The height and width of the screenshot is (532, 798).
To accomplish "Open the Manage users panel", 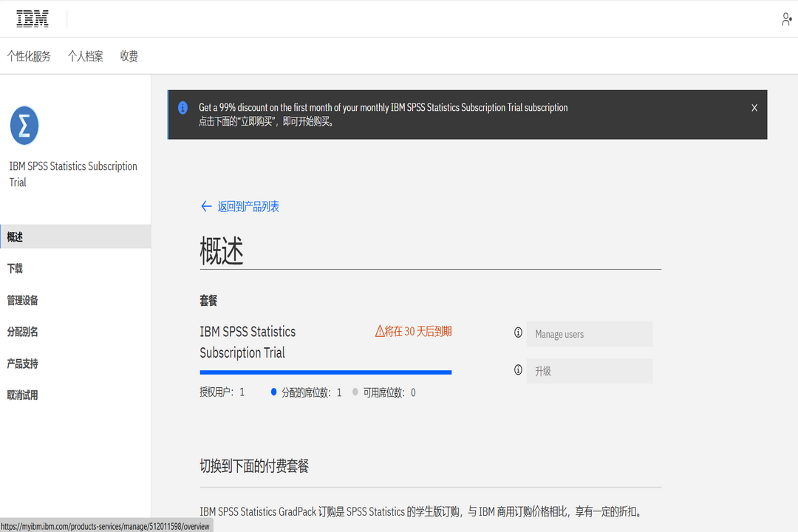I will (589, 334).
